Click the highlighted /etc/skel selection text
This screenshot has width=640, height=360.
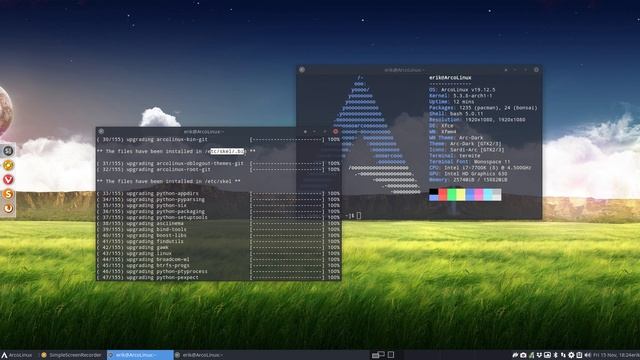pyautogui.click(x=227, y=151)
